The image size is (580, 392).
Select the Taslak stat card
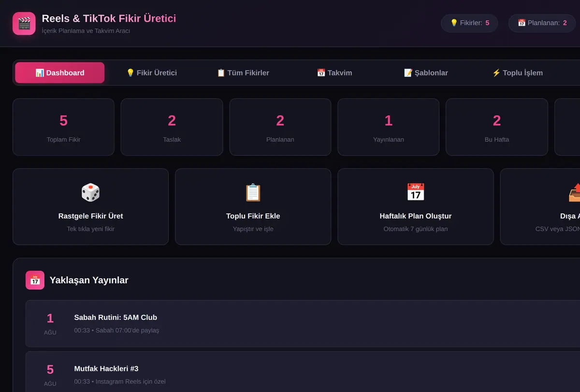pyautogui.click(x=172, y=127)
